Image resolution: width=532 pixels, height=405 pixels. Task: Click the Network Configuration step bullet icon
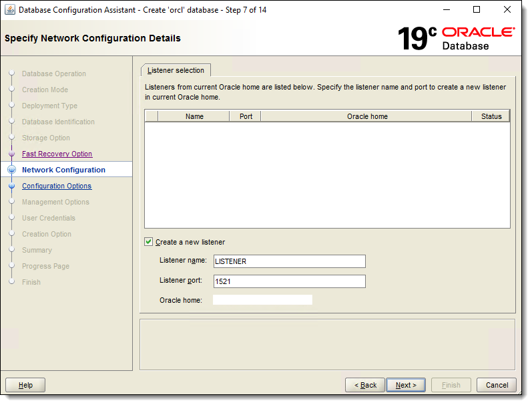click(12, 170)
